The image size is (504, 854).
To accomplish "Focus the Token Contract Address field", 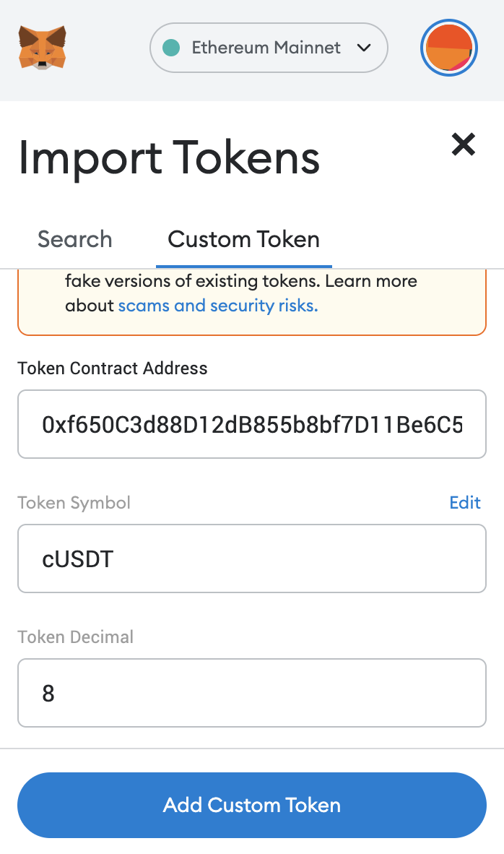I will [251, 424].
